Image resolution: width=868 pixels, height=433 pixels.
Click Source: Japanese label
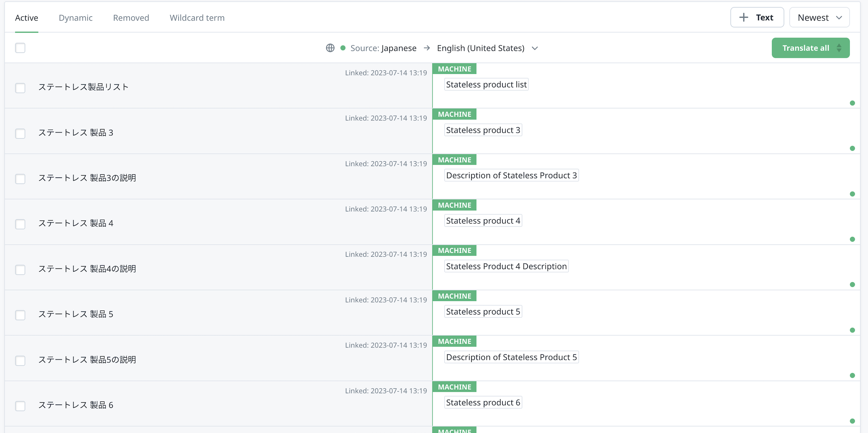tap(383, 48)
